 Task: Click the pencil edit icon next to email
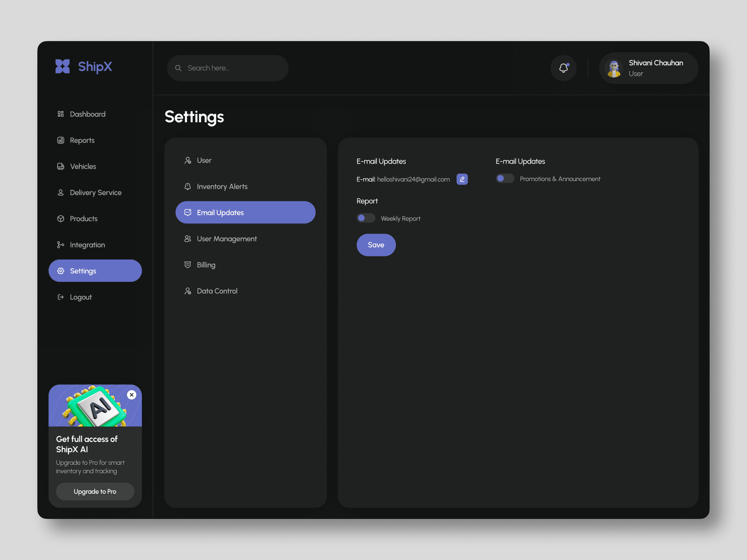pyautogui.click(x=462, y=179)
